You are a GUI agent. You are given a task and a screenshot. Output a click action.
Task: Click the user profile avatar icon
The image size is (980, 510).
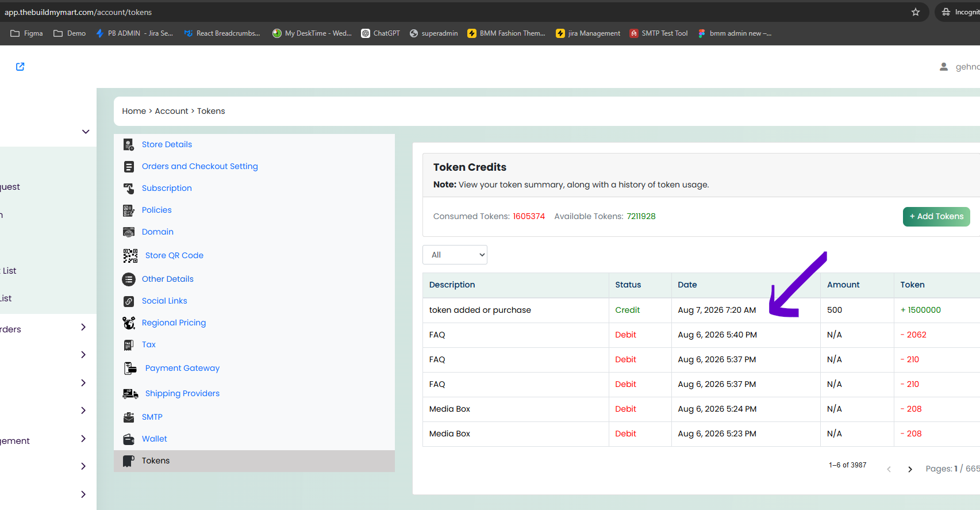[944, 67]
